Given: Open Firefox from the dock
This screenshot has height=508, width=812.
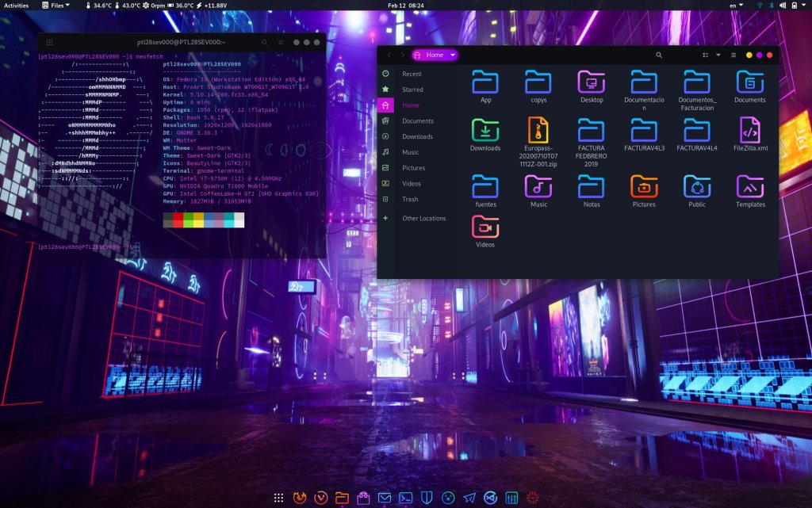Looking at the screenshot, I should click(x=300, y=498).
